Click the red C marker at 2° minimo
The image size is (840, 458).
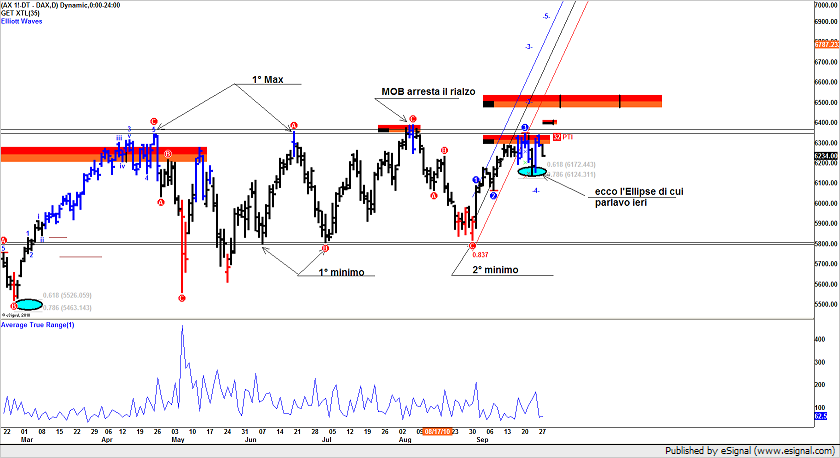pyautogui.click(x=472, y=245)
